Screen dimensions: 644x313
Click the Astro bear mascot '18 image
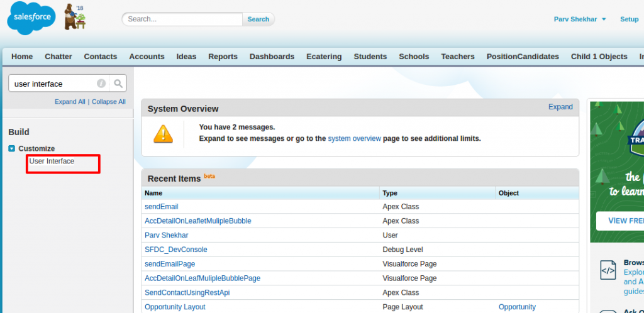pyautogui.click(x=75, y=17)
